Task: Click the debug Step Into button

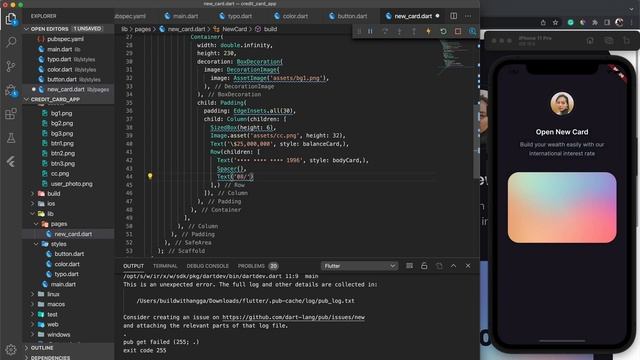Action: 400,31
